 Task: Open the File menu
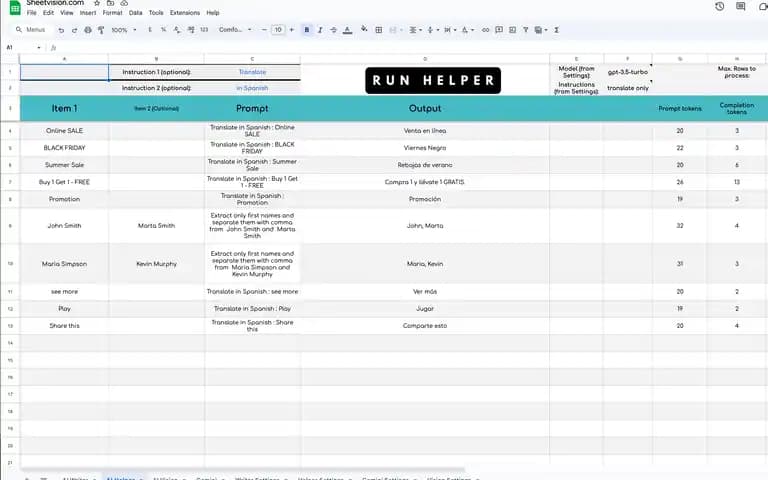click(x=31, y=13)
